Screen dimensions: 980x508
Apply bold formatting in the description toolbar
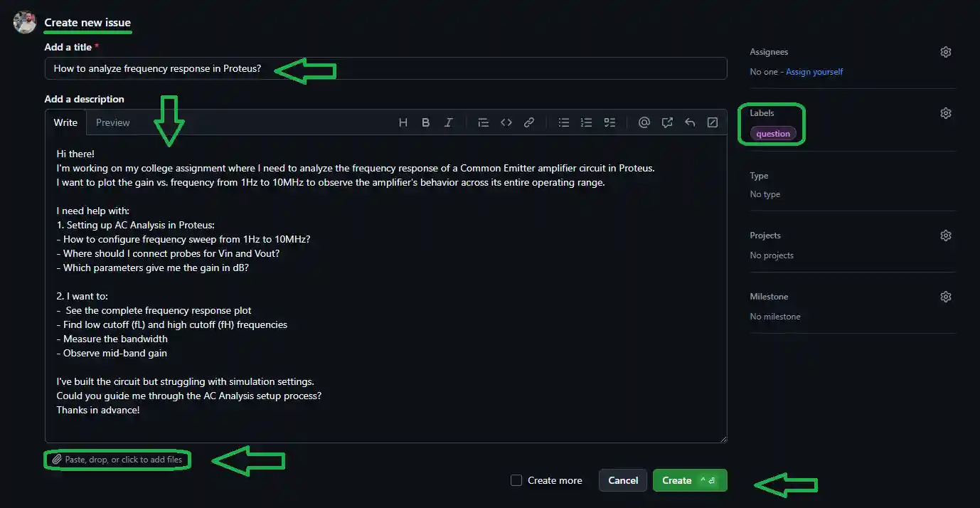click(425, 122)
